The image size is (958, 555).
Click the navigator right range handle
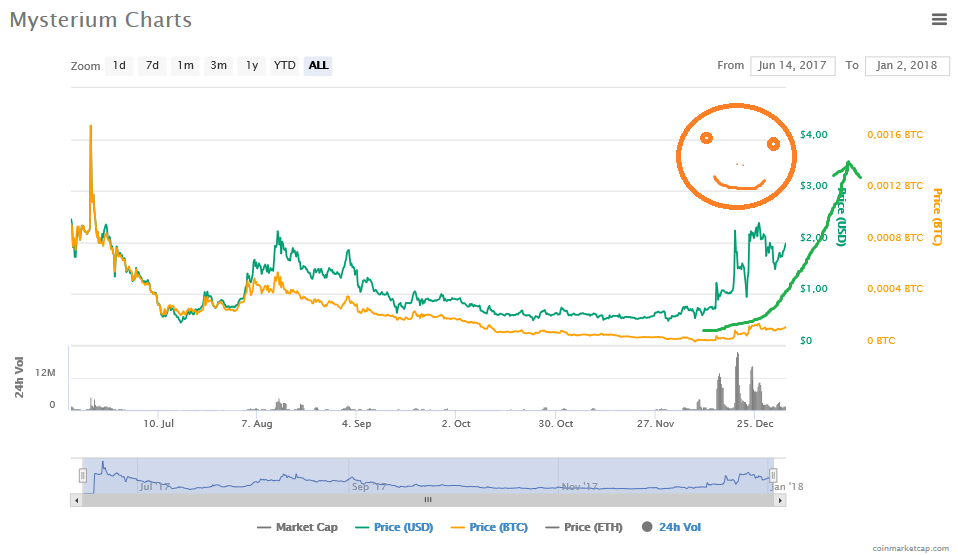pos(773,476)
